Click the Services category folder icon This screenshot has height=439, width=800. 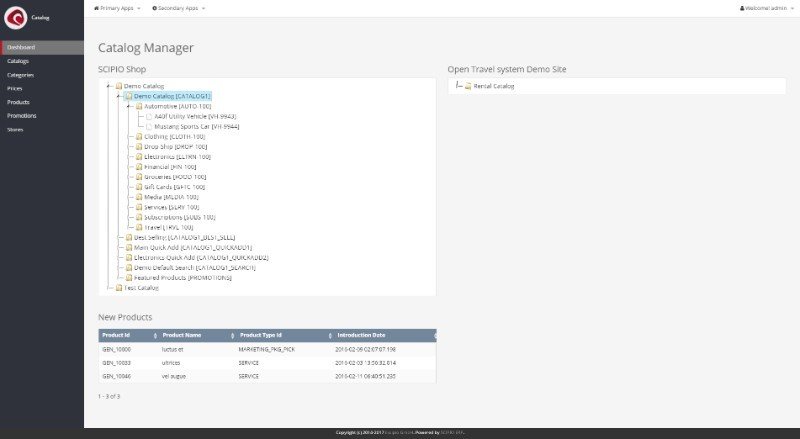139,207
